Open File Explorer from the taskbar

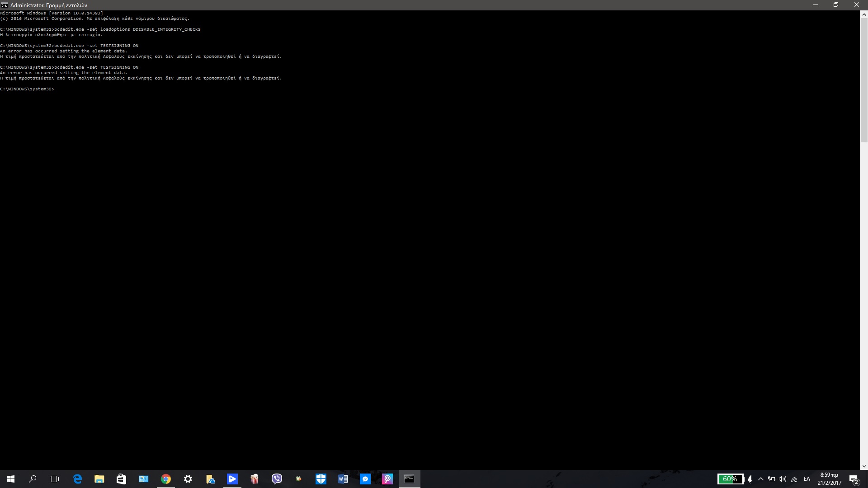point(99,479)
